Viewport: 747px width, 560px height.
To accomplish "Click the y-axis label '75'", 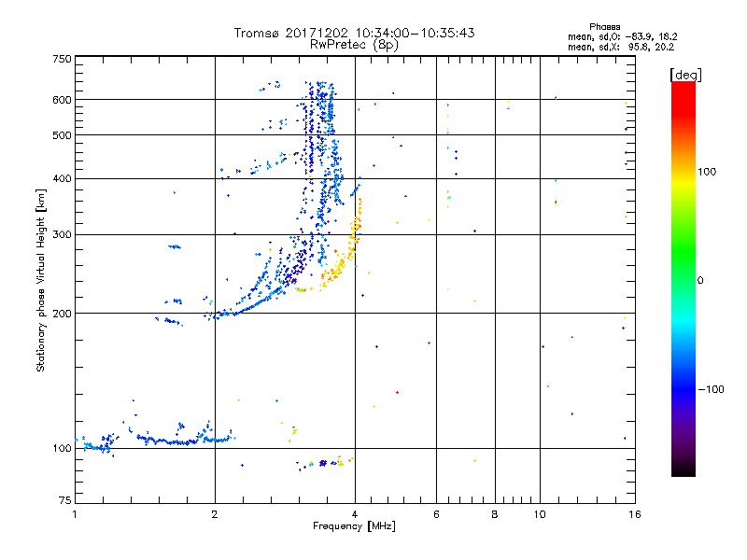I will [x=65, y=500].
